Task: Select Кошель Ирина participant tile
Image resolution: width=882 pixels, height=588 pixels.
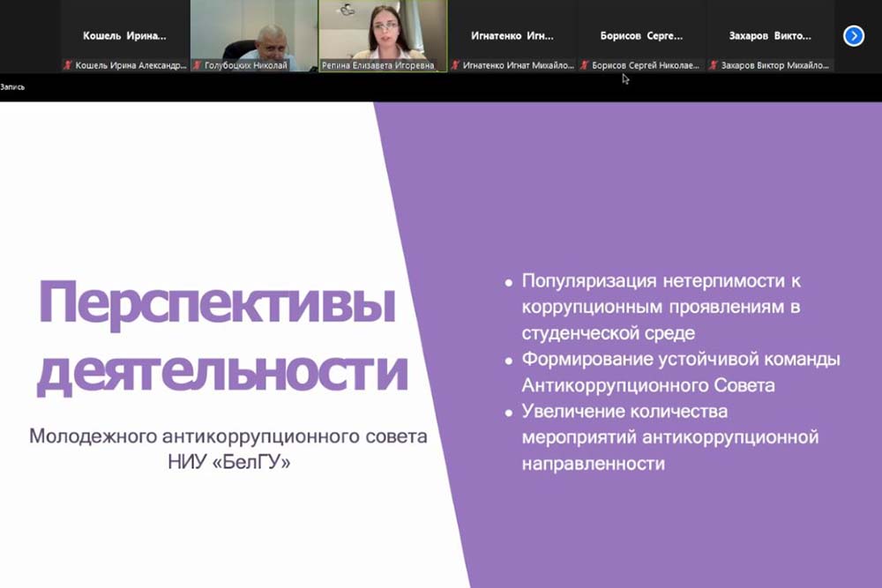Action: (125, 35)
